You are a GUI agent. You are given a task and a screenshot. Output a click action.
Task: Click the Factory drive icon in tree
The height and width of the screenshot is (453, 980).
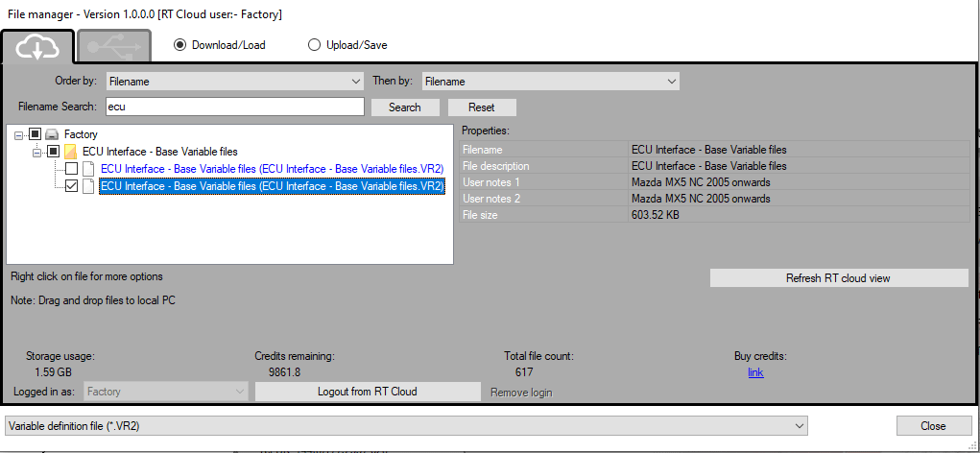[53, 134]
